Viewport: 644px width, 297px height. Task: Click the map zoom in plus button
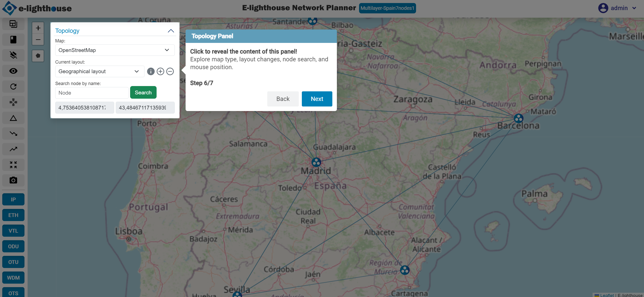38,28
